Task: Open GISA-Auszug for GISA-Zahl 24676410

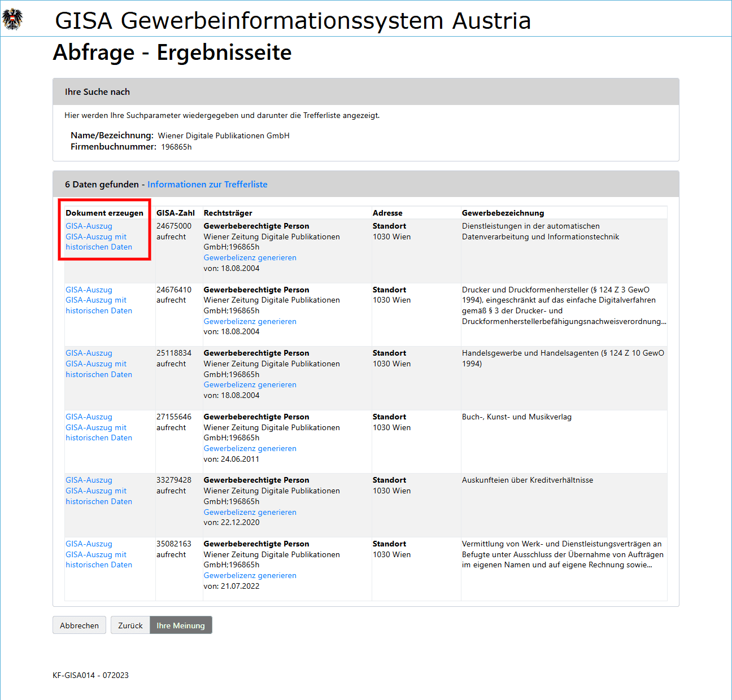Action: (x=89, y=290)
